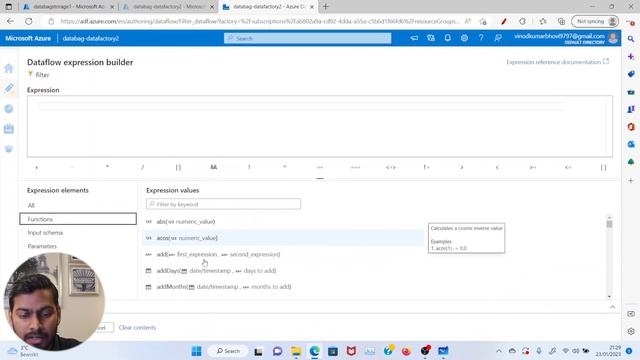Open the announcements megaphone icon

coord(414,38)
